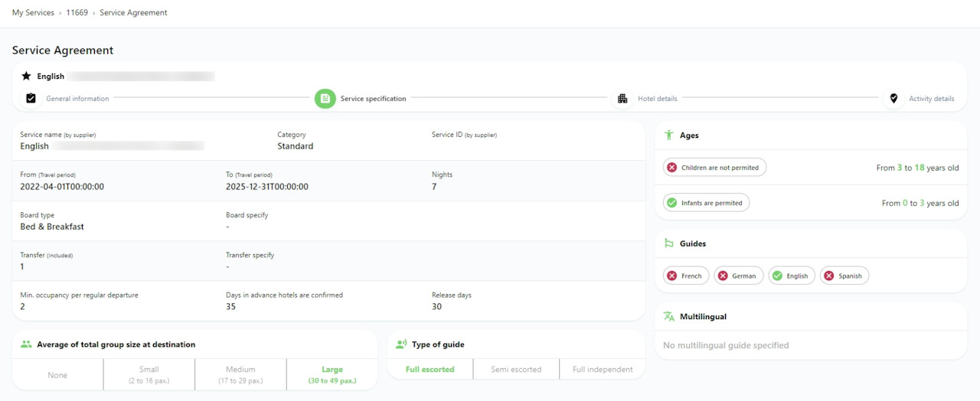Open the Hotel details step

(x=657, y=99)
